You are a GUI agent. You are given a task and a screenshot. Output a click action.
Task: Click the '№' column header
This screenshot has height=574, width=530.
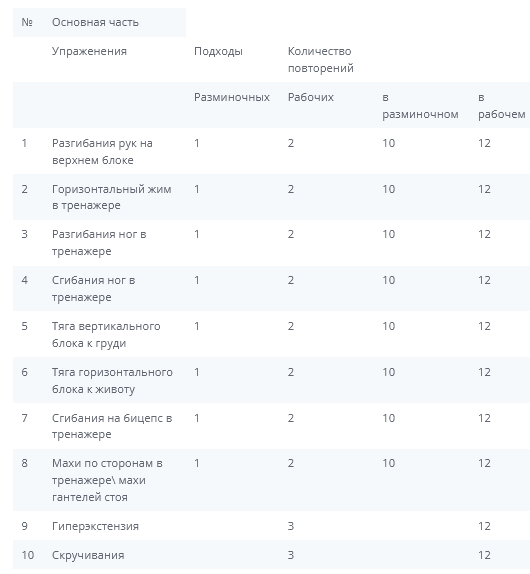[x=27, y=22]
